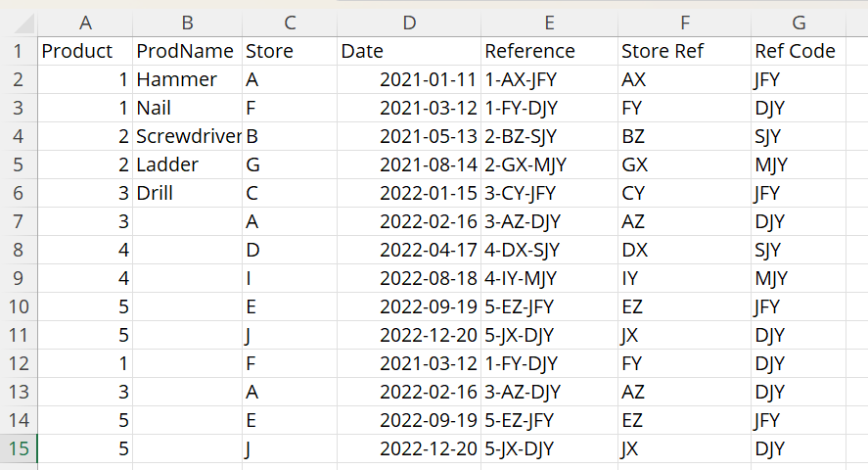
Task: Select row 8 header
Action: click(x=19, y=251)
